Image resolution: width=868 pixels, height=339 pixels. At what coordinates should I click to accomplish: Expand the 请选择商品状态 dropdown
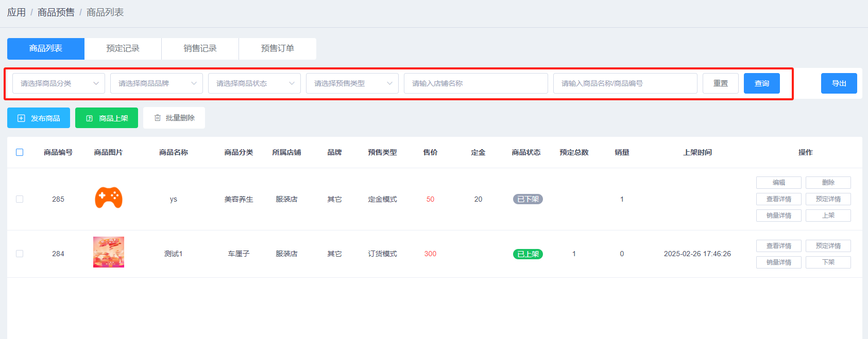[x=254, y=83]
